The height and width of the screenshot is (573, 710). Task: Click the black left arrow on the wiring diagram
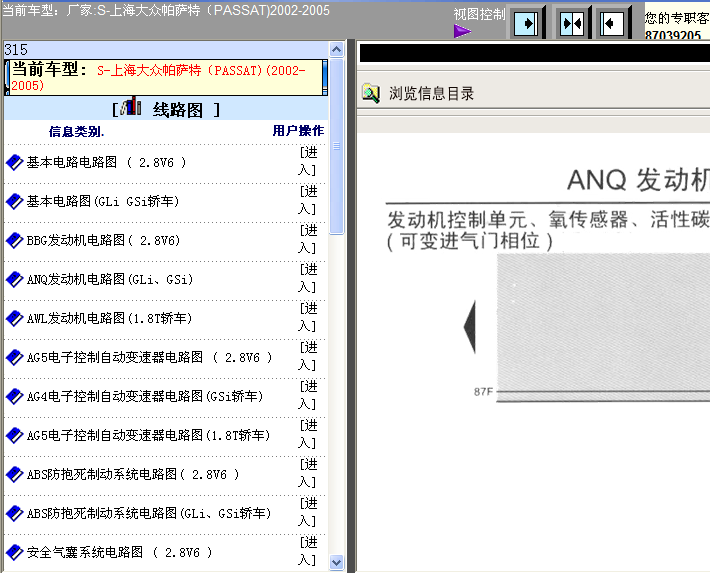pos(470,327)
